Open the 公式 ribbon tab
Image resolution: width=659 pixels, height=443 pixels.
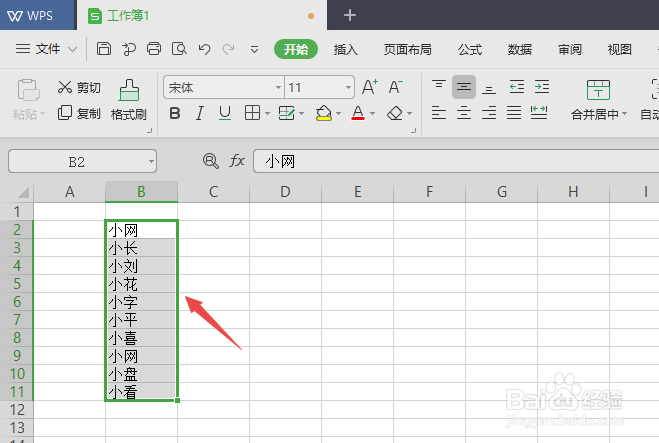click(470, 50)
